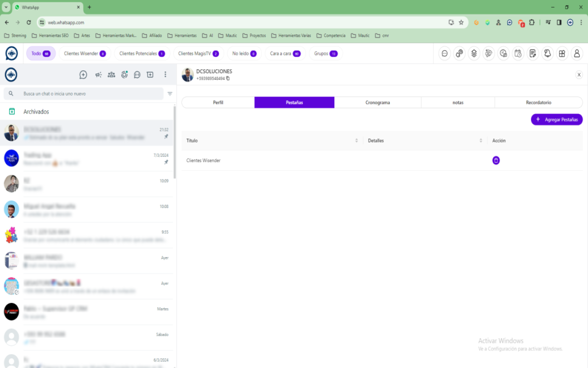Switch to the Cronograma tab

pos(377,102)
